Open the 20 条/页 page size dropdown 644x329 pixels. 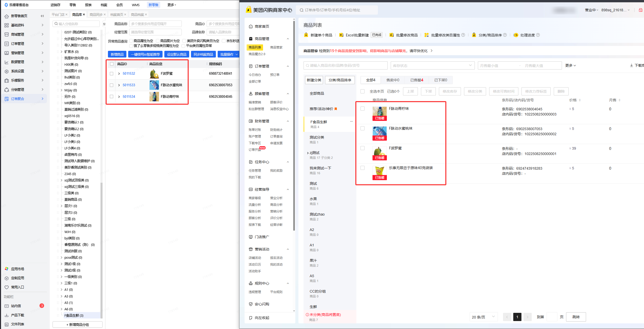click(x=484, y=317)
